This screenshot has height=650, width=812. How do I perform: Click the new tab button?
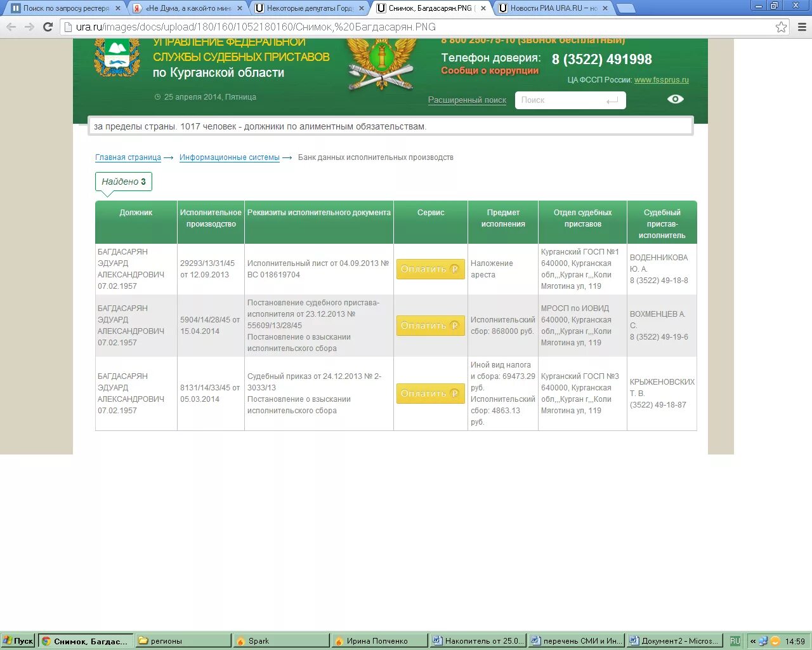(625, 8)
